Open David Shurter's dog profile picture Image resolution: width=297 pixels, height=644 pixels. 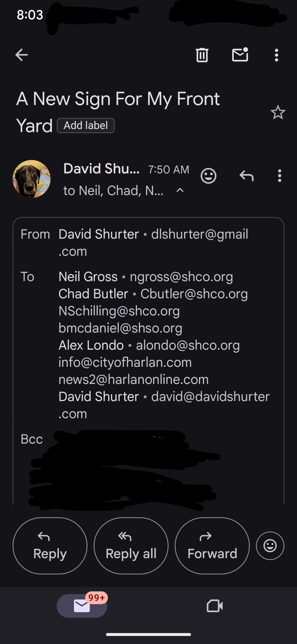click(32, 179)
